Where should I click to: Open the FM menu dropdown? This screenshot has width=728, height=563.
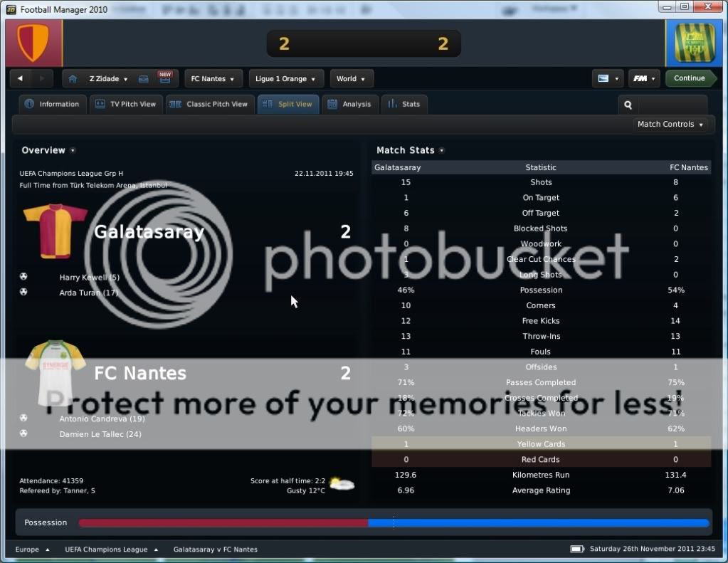coord(643,79)
